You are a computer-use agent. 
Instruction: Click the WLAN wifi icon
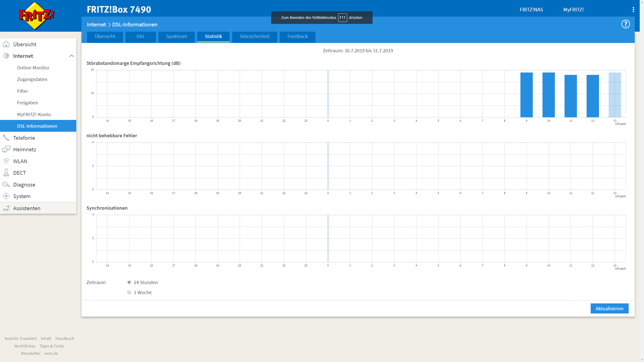click(x=6, y=161)
